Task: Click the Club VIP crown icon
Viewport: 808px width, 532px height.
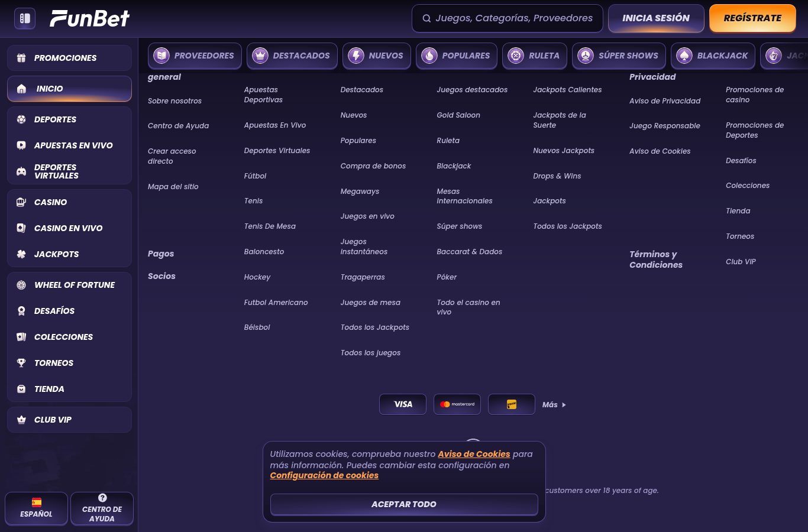Action: [x=21, y=420]
